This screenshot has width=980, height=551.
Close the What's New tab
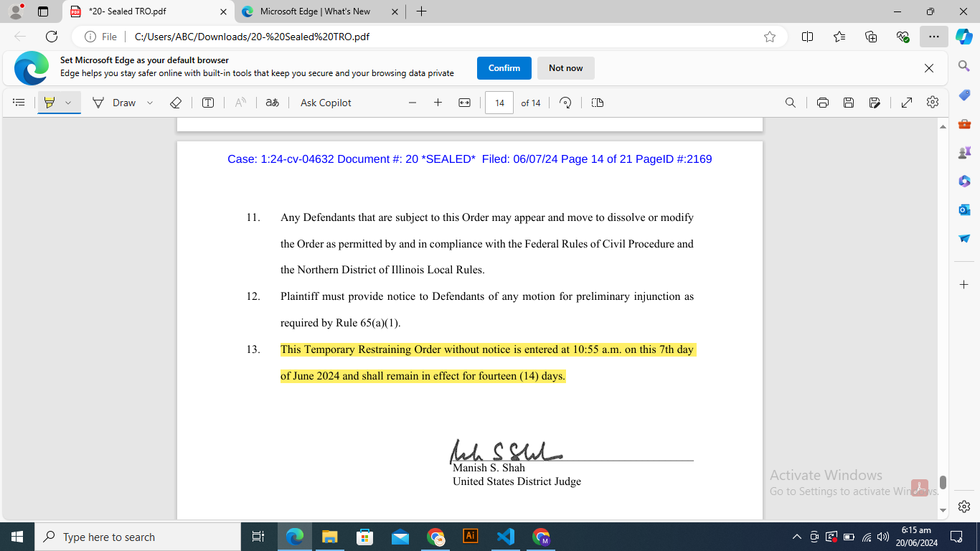pos(395,11)
